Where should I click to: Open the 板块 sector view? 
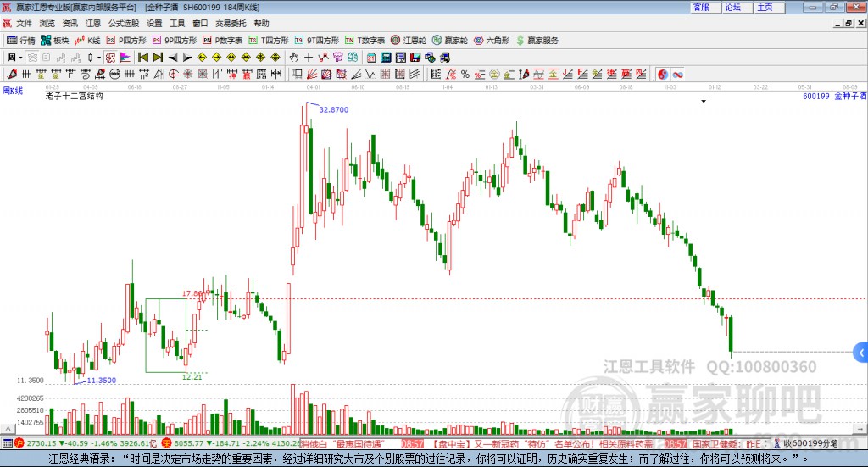point(54,41)
